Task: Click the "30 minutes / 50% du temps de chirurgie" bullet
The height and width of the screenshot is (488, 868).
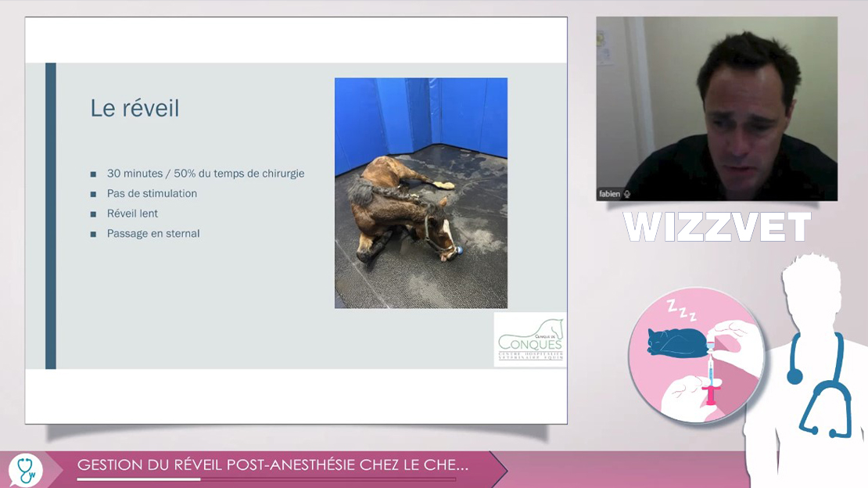Action: pyautogui.click(x=205, y=174)
